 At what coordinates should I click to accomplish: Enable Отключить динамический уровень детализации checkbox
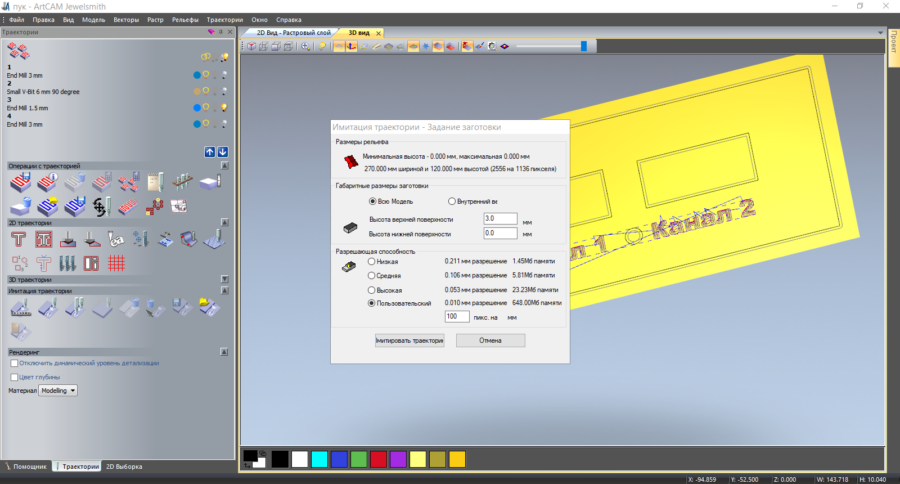pos(14,363)
